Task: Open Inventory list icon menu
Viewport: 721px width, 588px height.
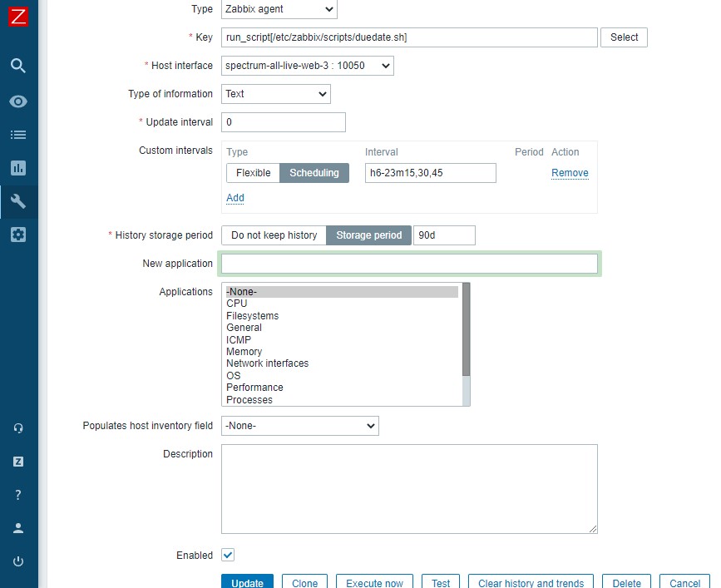Action: [18, 135]
